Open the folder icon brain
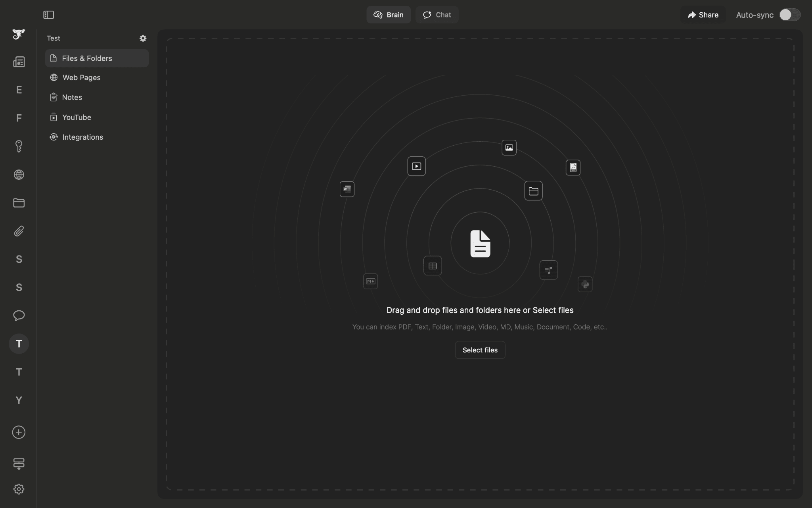 point(19,203)
